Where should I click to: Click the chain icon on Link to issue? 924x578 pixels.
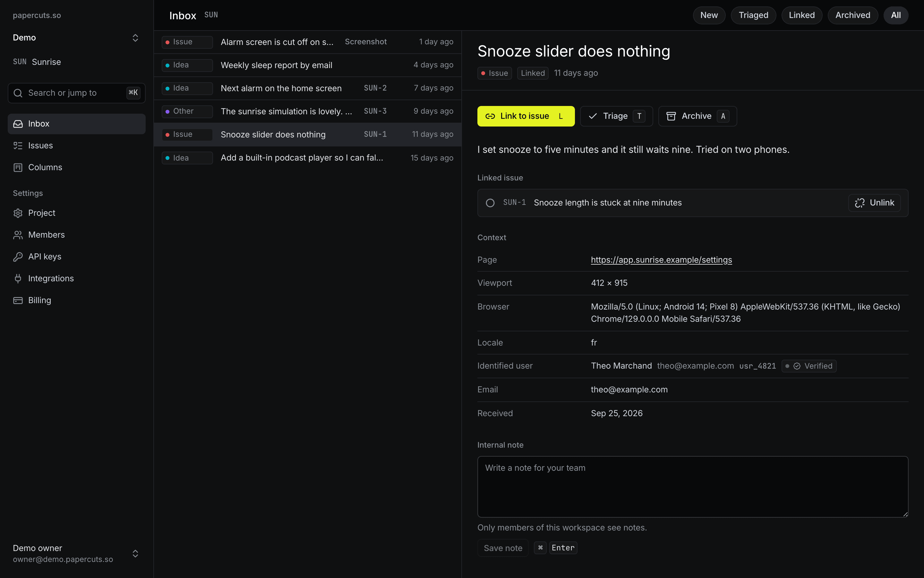tap(490, 116)
